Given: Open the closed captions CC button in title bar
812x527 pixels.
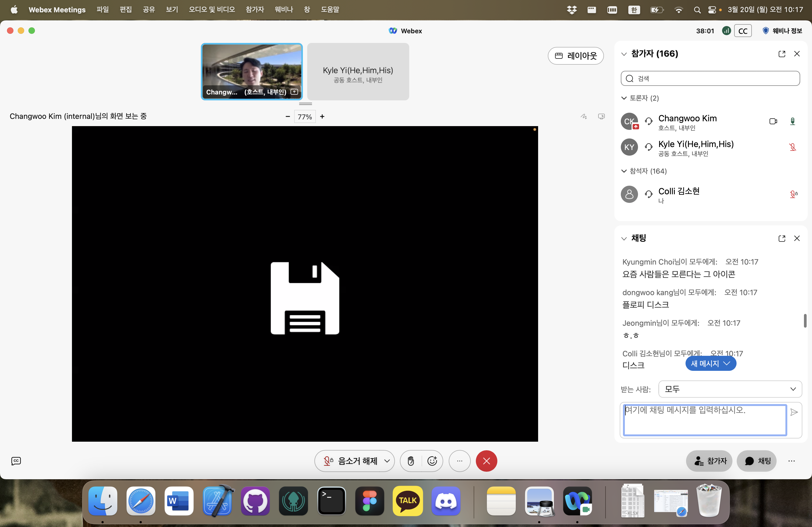Looking at the screenshot, I should pos(743,31).
